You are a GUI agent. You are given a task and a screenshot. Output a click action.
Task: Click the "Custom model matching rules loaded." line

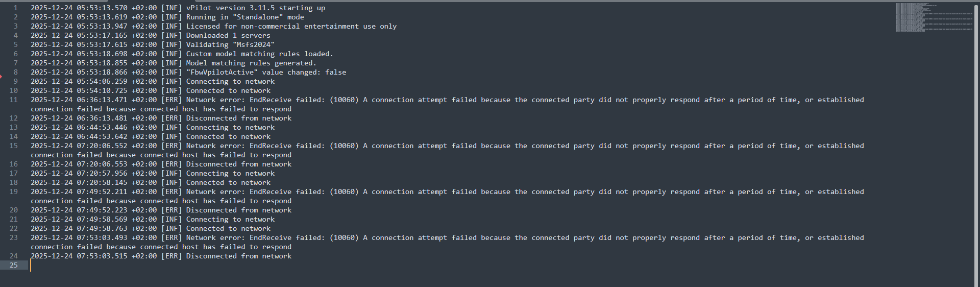pos(259,54)
